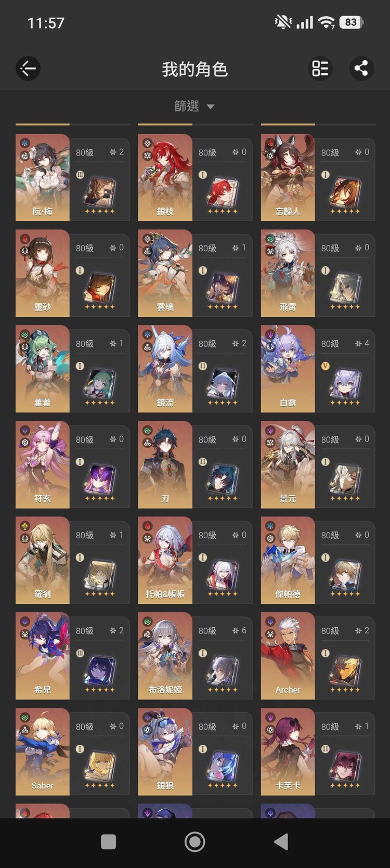390x868 pixels.
Task: Tap Android home button in navigation bar
Action: tap(195, 841)
